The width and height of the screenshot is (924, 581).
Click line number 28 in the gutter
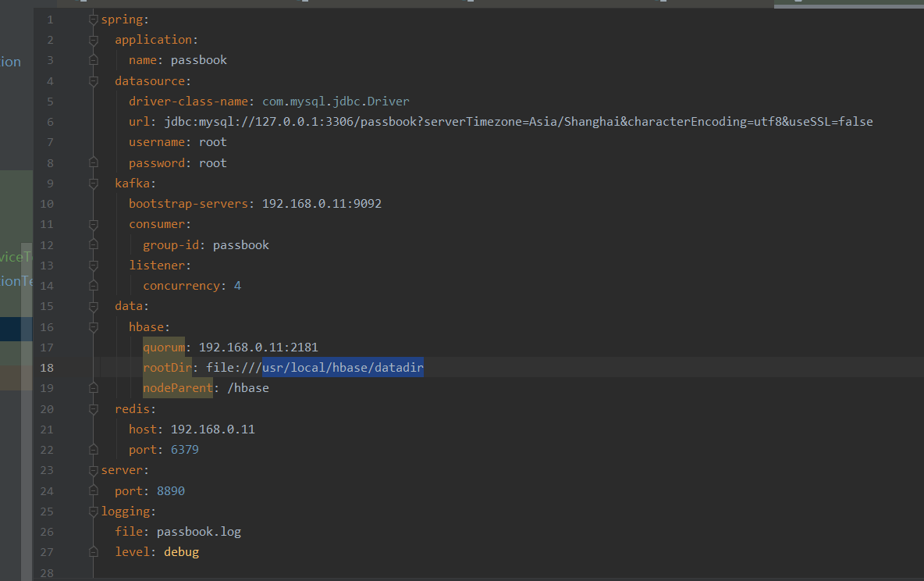(x=47, y=572)
